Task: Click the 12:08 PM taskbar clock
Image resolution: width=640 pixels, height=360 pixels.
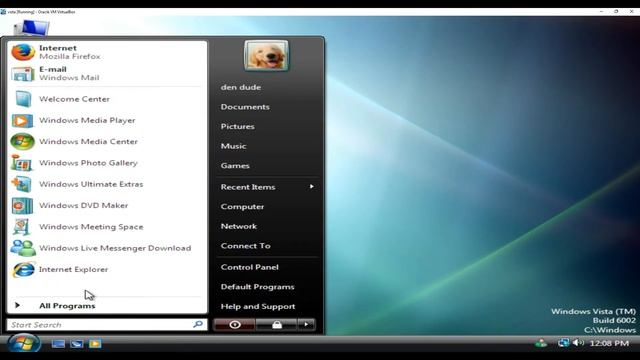Action: pyautogui.click(x=609, y=343)
